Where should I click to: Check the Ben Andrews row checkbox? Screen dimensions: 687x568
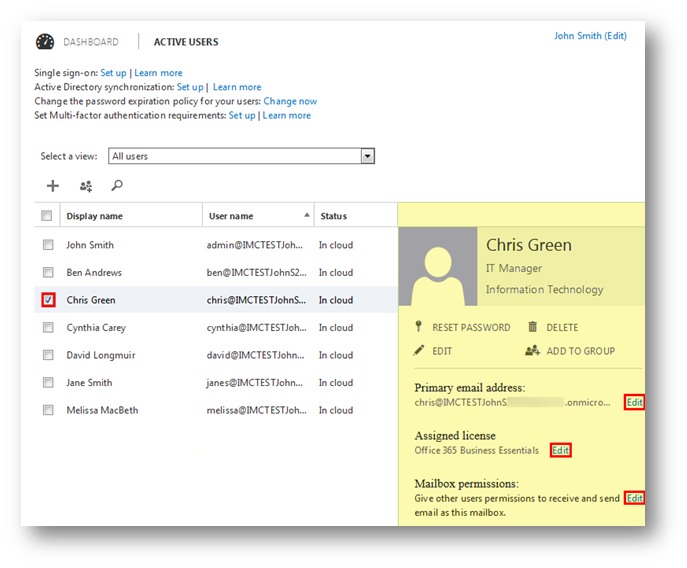(48, 272)
